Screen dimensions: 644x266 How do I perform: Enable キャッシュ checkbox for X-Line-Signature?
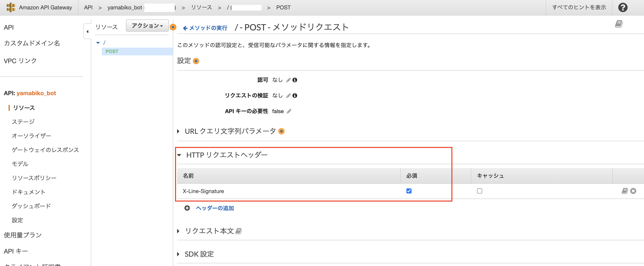479,191
